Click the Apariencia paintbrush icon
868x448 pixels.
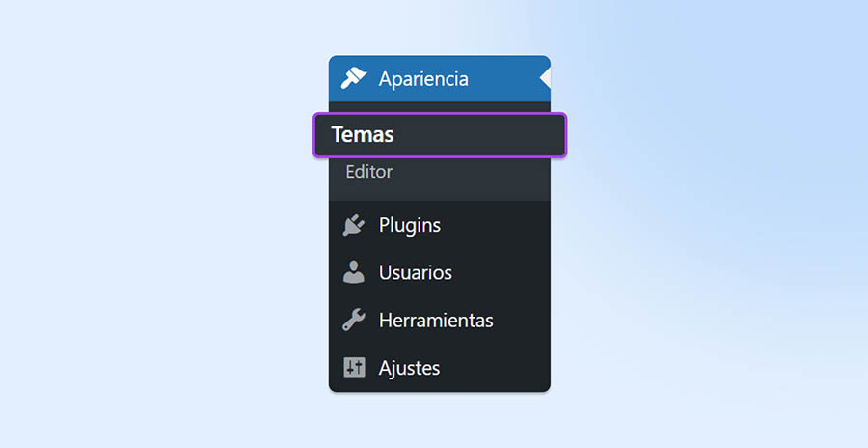354,78
